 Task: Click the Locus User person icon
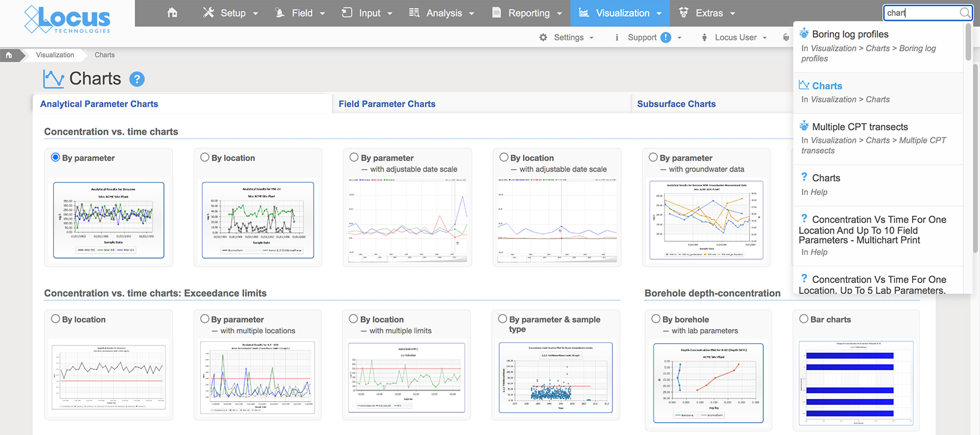coord(704,37)
